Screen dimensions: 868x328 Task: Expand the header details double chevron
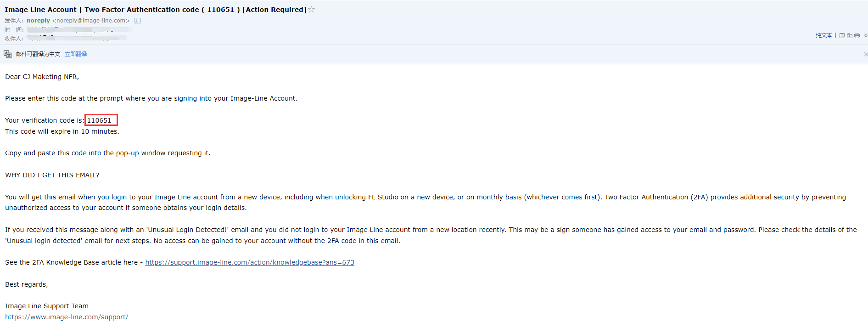point(866,35)
